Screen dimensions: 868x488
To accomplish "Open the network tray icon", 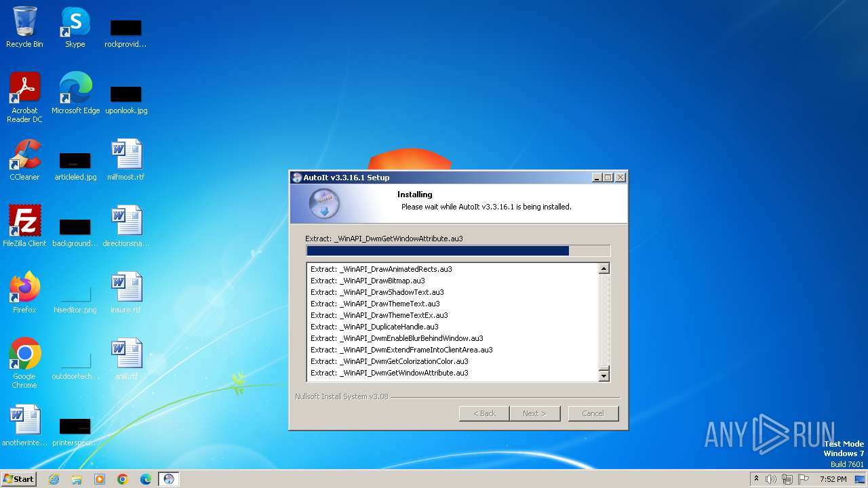I will tap(787, 479).
